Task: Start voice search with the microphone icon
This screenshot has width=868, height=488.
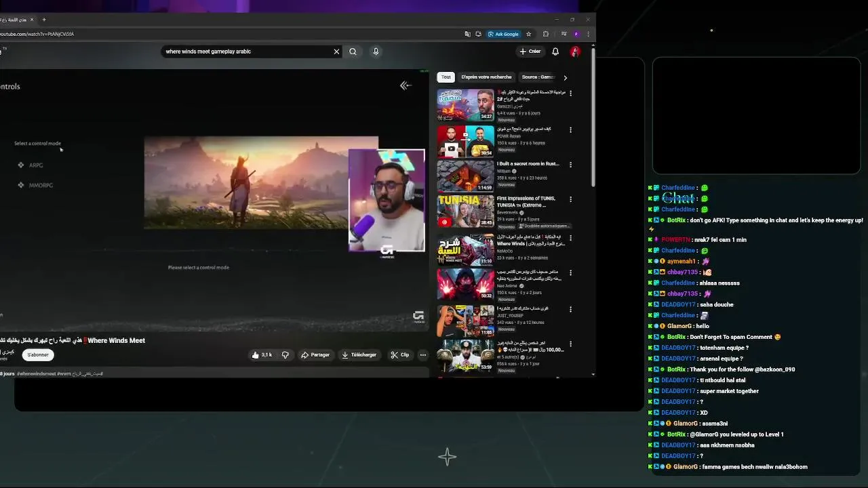Action: [x=376, y=52]
